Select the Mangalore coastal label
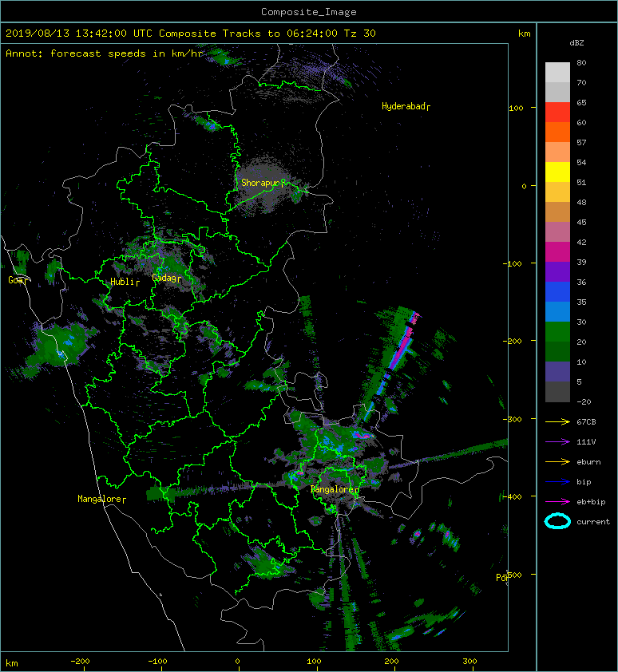Screen dimensions: 618x672 point(101,499)
